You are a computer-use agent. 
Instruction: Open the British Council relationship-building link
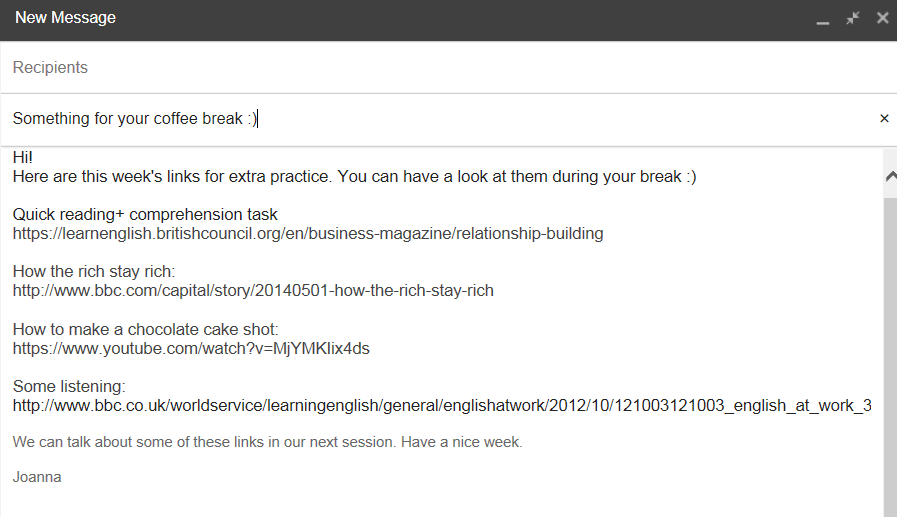pos(308,234)
